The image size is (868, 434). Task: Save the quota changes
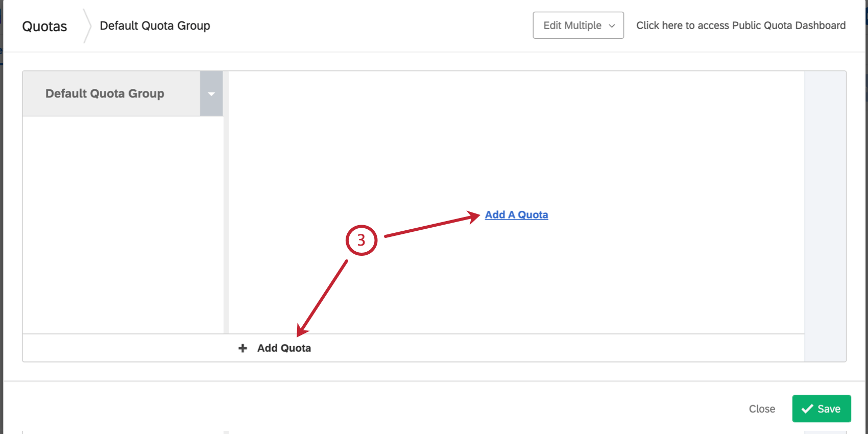tap(821, 408)
